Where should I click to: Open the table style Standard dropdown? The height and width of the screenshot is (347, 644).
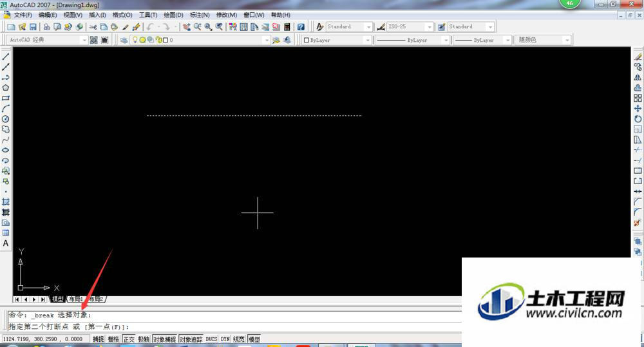point(490,27)
